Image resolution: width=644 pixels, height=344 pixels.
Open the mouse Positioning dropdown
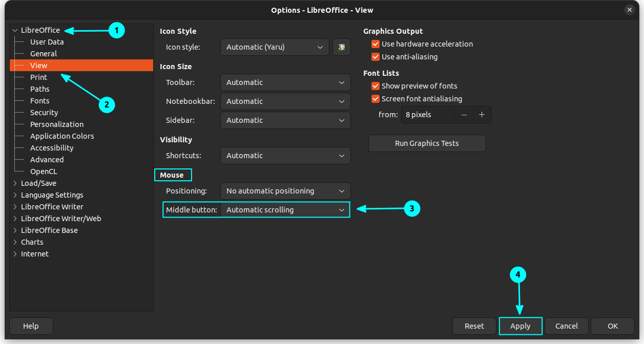point(285,191)
